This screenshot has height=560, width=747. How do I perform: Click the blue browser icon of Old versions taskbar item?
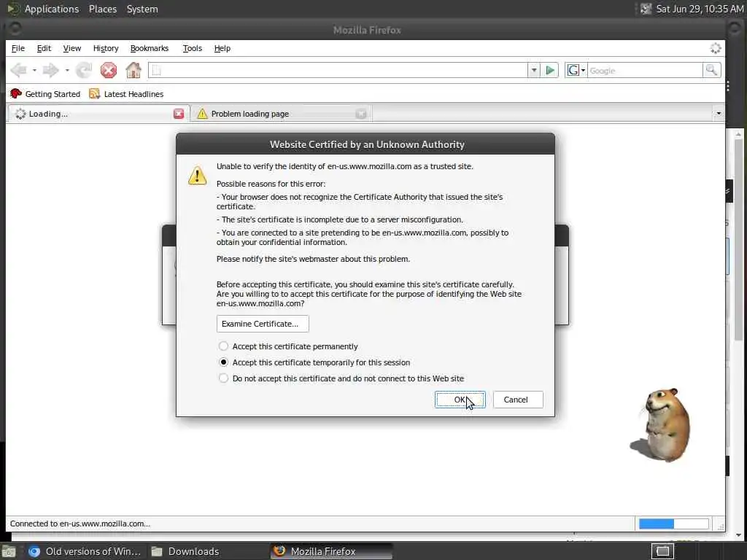coord(34,551)
